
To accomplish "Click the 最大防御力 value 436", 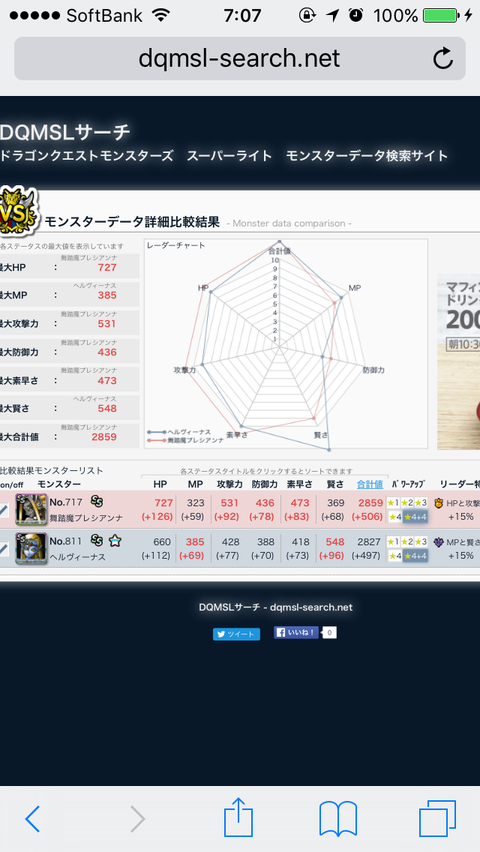I will pyautogui.click(x=107, y=352).
